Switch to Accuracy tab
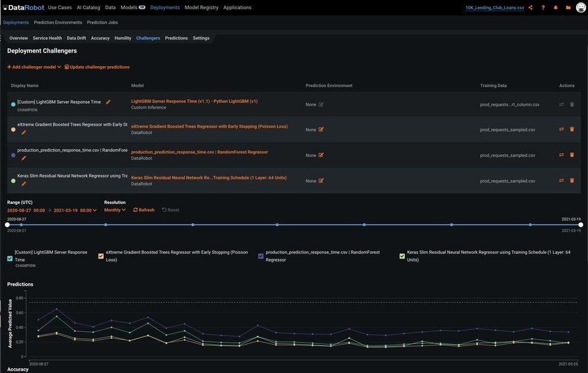Screen dimensions: 588x373 [100, 38]
